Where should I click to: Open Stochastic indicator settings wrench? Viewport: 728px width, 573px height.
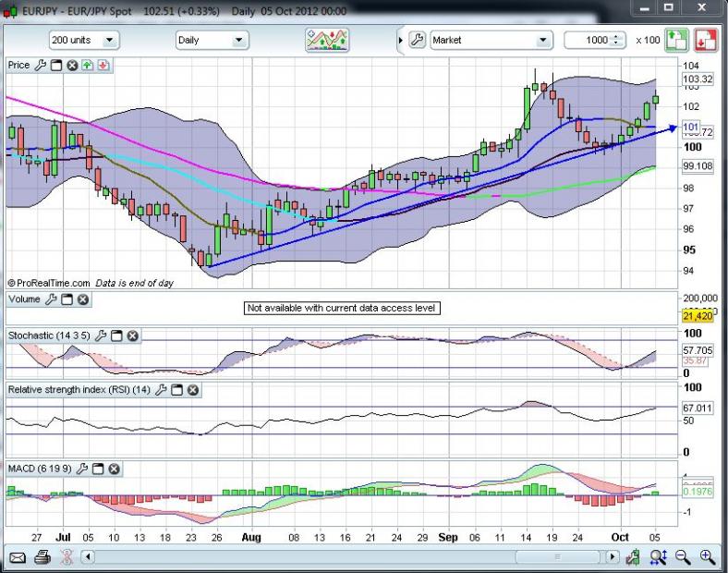coord(102,335)
